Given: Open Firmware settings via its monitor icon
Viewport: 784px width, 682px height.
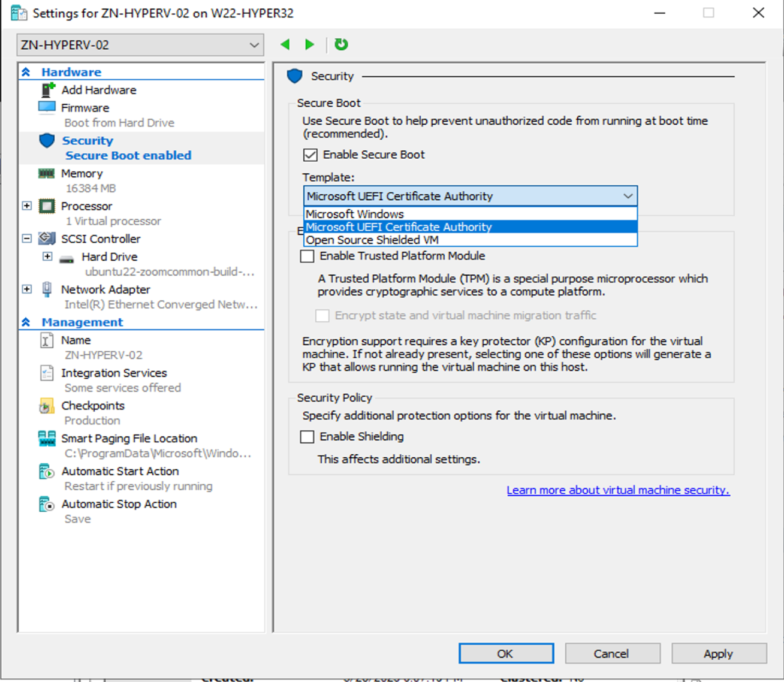Looking at the screenshot, I should pos(47,108).
